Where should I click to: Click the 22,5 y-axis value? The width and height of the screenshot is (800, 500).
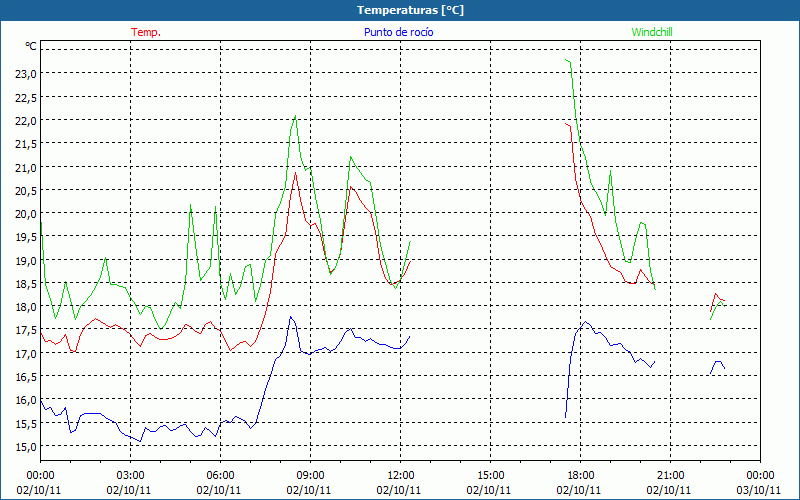point(26,97)
